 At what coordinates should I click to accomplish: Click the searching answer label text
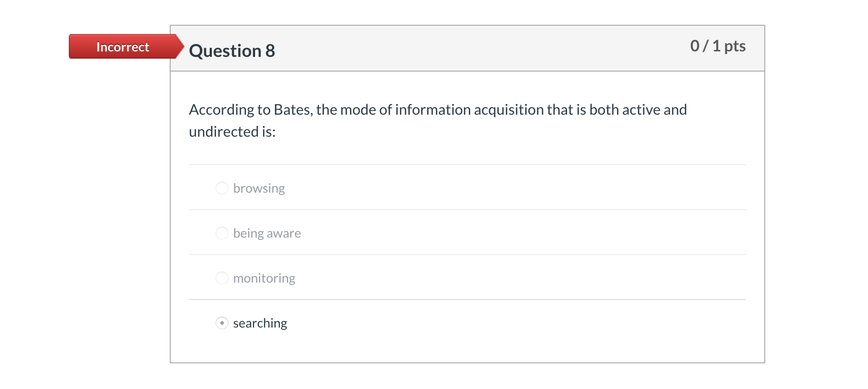pos(260,323)
